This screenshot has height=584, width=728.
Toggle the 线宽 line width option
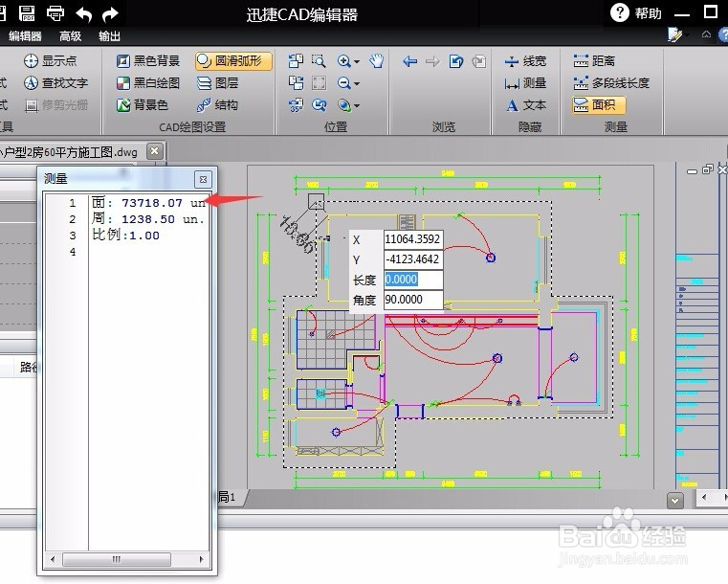click(525, 61)
